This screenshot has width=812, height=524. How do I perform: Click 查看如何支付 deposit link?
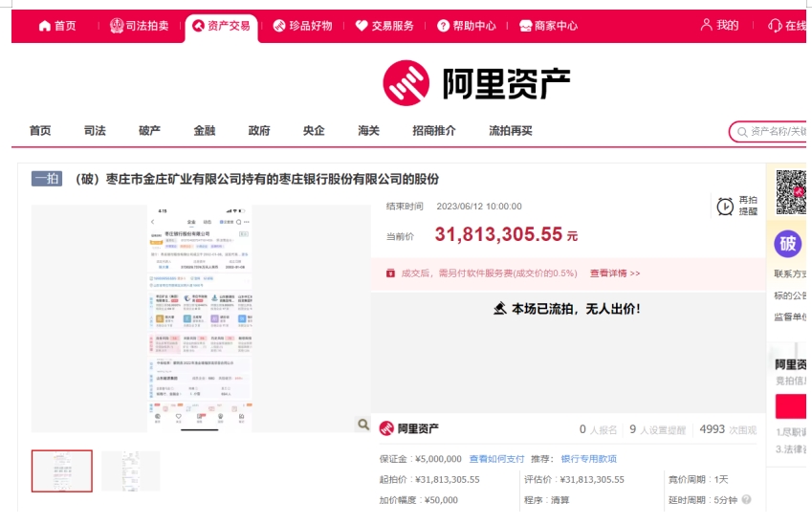pos(496,459)
